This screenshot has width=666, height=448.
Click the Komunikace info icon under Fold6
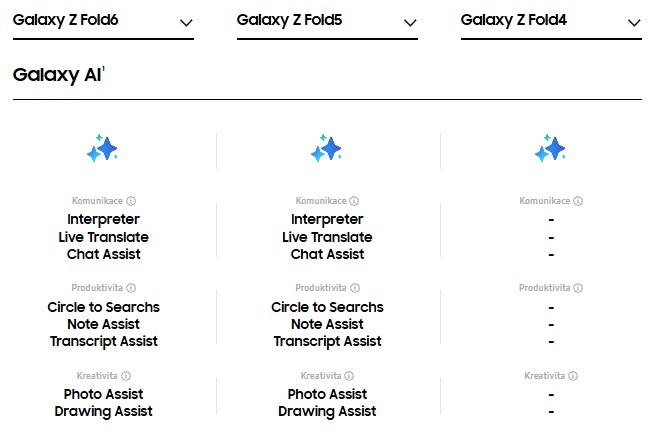131,201
